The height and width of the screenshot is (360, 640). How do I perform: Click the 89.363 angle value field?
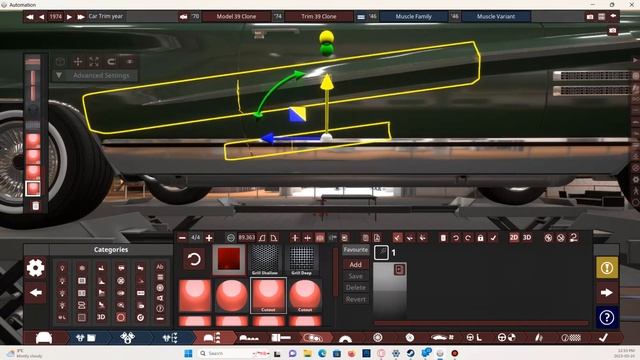point(247,238)
